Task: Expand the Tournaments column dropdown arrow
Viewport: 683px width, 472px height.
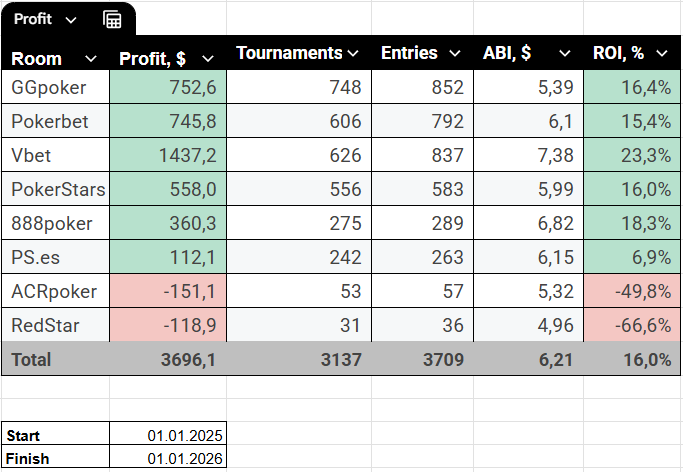Action: click(x=352, y=53)
